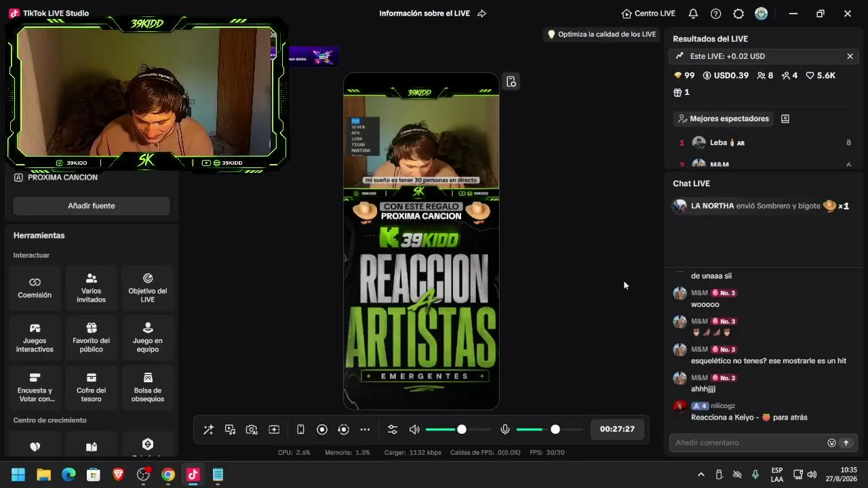Click the sparkle screen enhancement icon

(x=274, y=430)
